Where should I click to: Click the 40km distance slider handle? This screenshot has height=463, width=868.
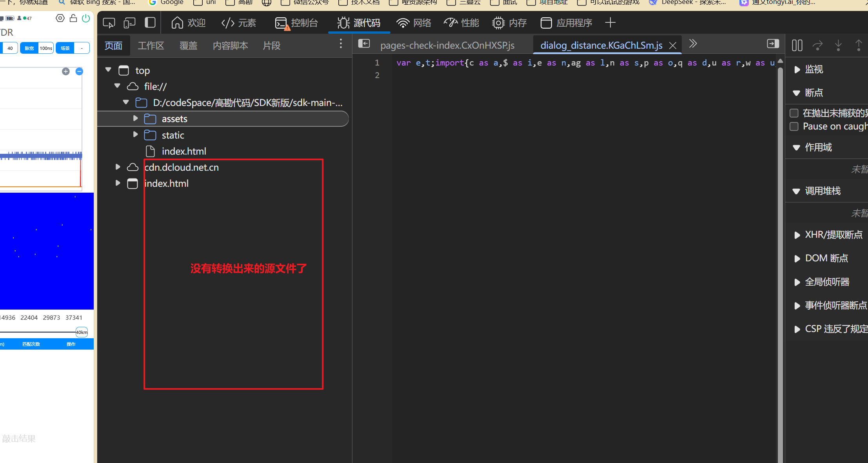tap(82, 332)
